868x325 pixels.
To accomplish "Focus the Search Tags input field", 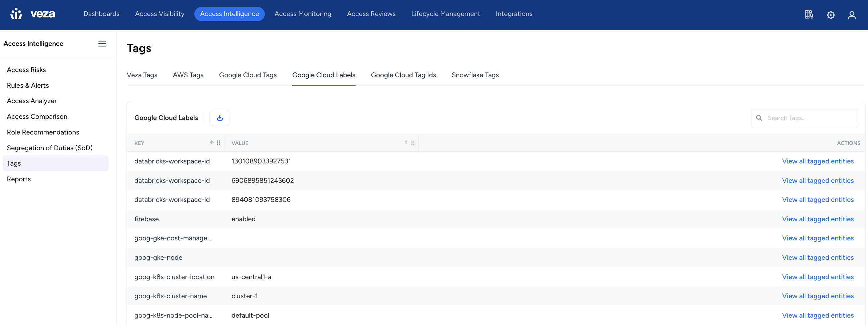I will 804,118.
